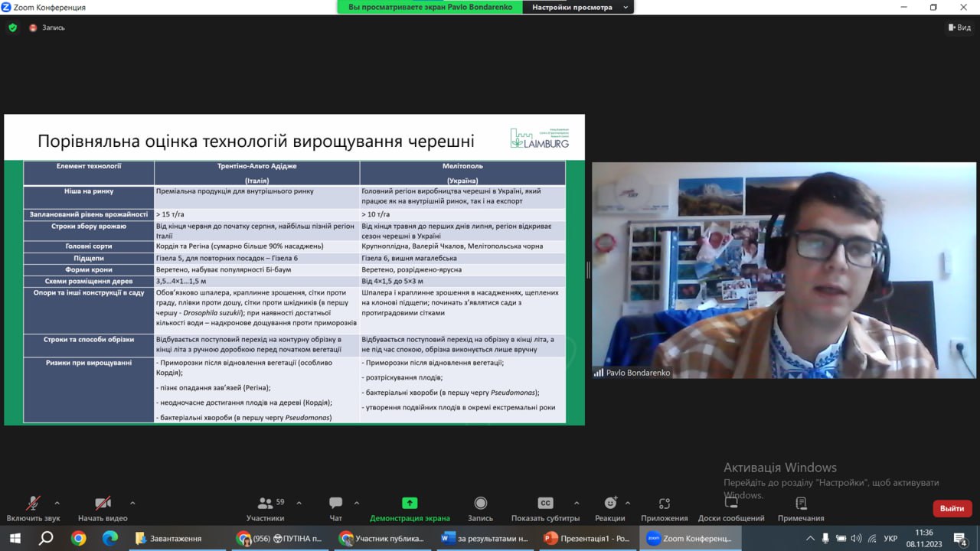Switch to the Word document taskbar item
The height and width of the screenshot is (551, 980).
(485, 538)
